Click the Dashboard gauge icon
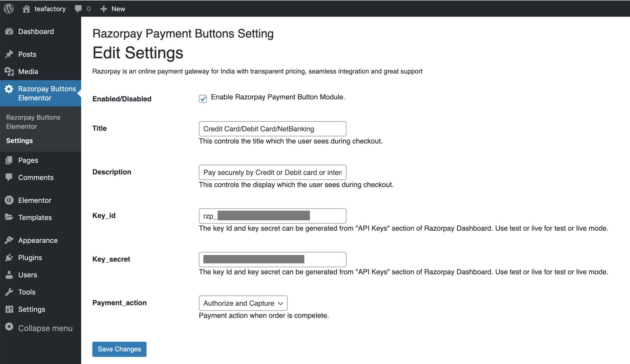 (x=9, y=31)
